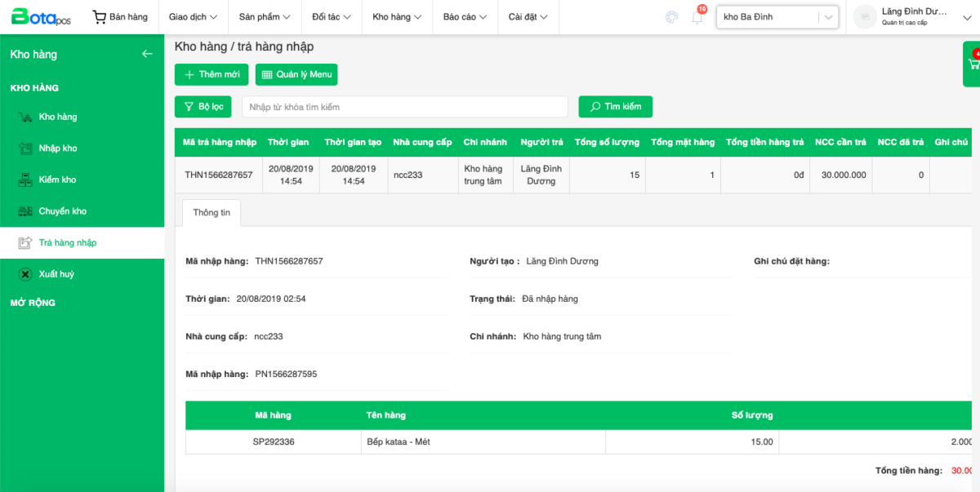Go to Nhập kho sidebar item
The image size is (980, 492).
click(57, 148)
